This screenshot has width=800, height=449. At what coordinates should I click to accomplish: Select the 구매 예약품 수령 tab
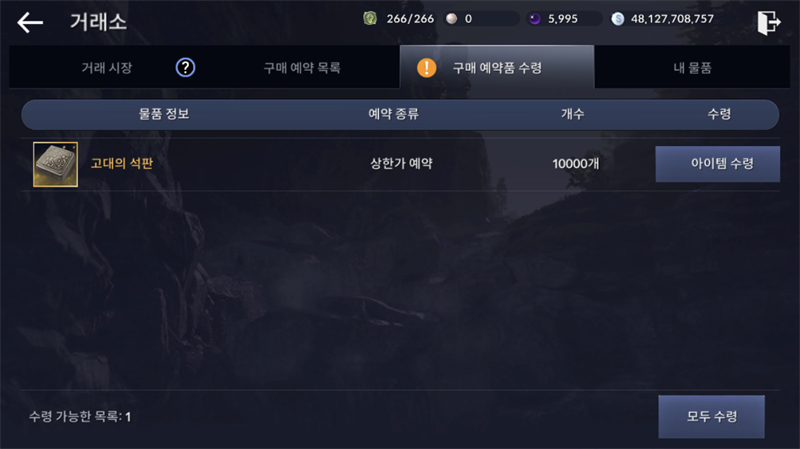(497, 67)
